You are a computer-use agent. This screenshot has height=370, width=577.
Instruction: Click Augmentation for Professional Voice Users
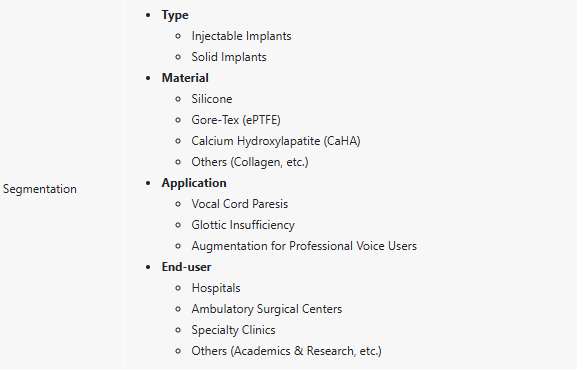coord(304,246)
